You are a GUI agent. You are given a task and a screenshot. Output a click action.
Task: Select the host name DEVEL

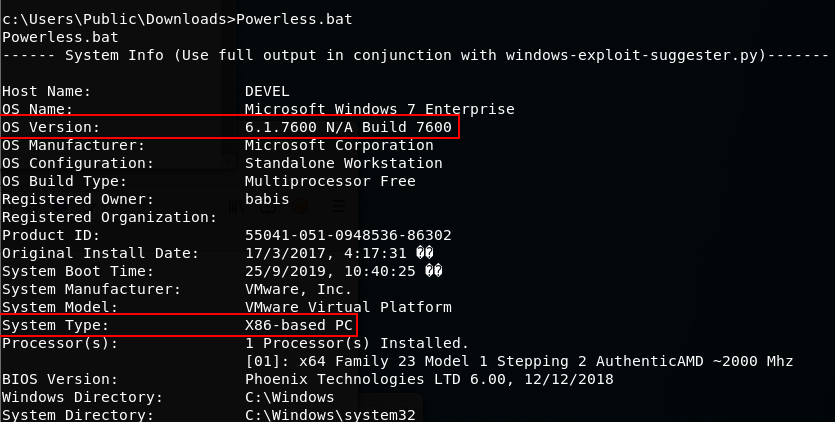point(267,91)
